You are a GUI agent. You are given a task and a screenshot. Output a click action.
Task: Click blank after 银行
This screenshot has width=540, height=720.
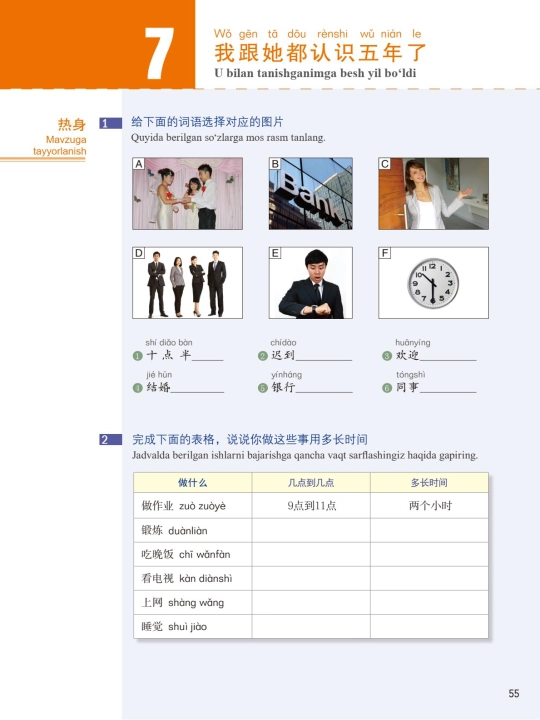pyautogui.click(x=324, y=388)
